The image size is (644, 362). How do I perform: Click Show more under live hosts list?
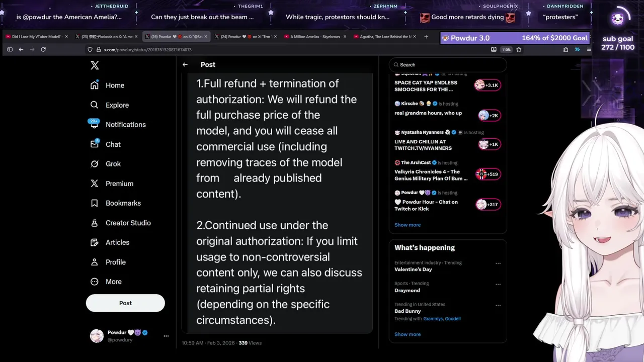[x=408, y=225]
